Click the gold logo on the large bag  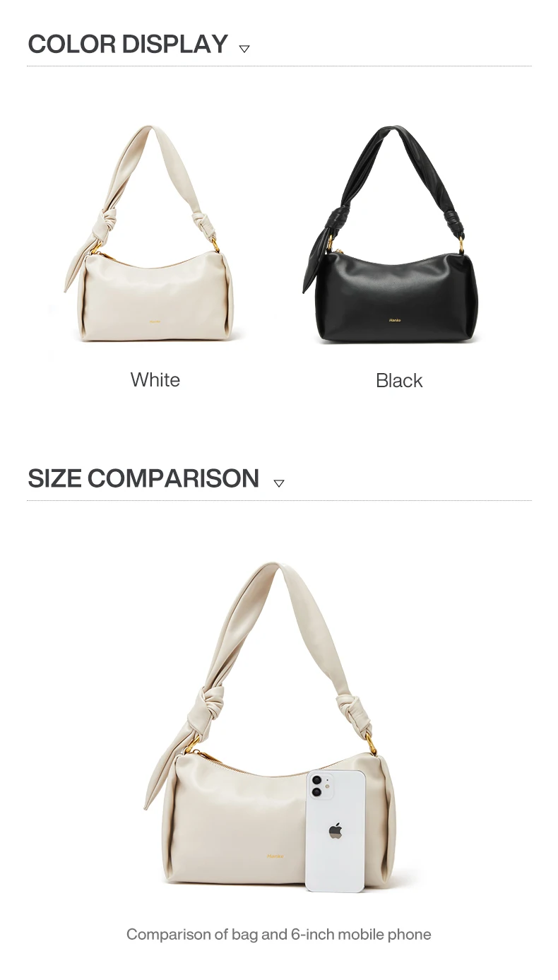(275, 856)
